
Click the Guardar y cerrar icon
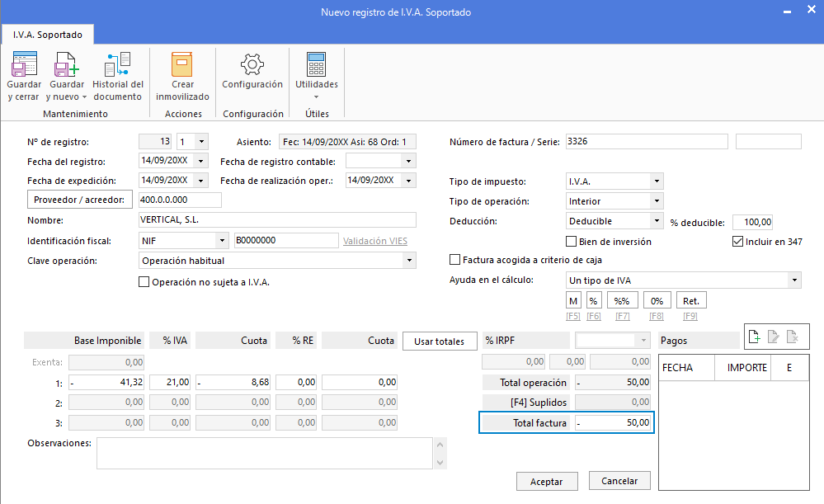pos(24,64)
